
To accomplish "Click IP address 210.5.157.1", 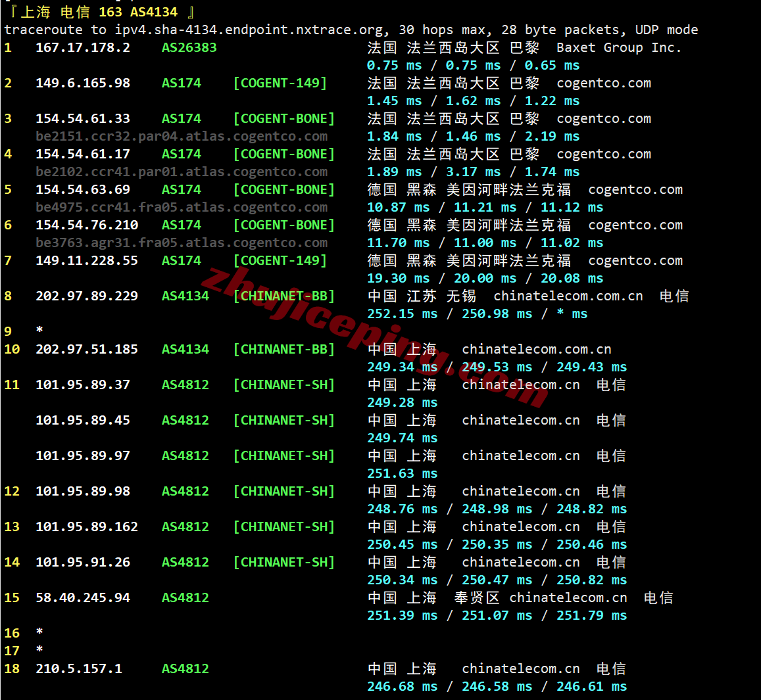I will (x=79, y=668).
